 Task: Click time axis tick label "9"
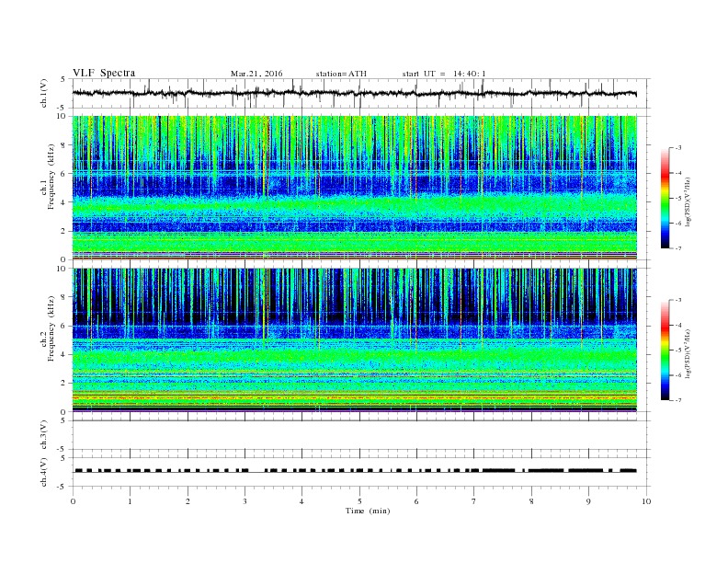point(588,501)
